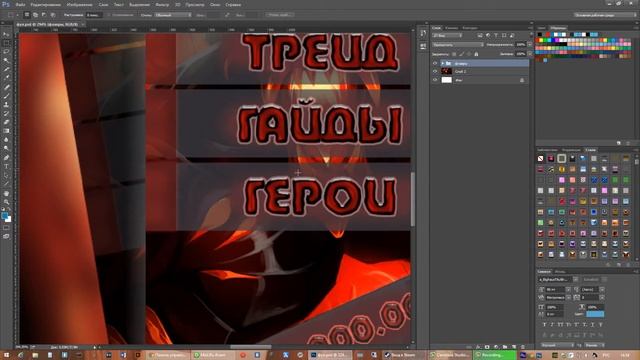Viewport: 640px width, 360px height.
Task: Click the Refine Edge button
Action: [279, 15]
